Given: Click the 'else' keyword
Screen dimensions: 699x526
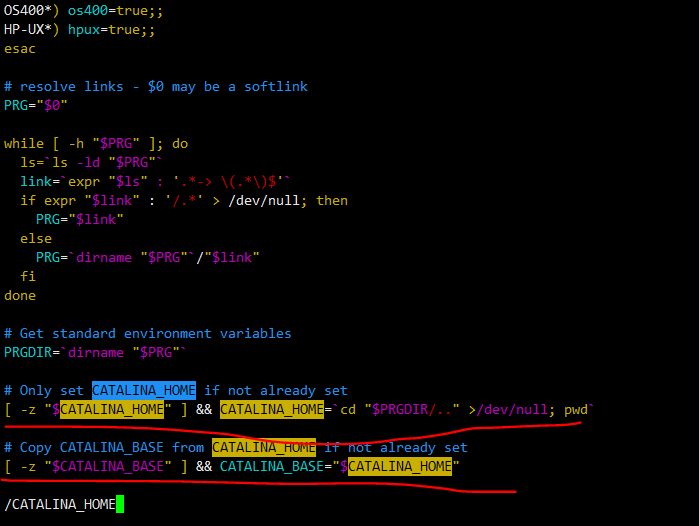Looking at the screenshot, I should pyautogui.click(x=36, y=238).
